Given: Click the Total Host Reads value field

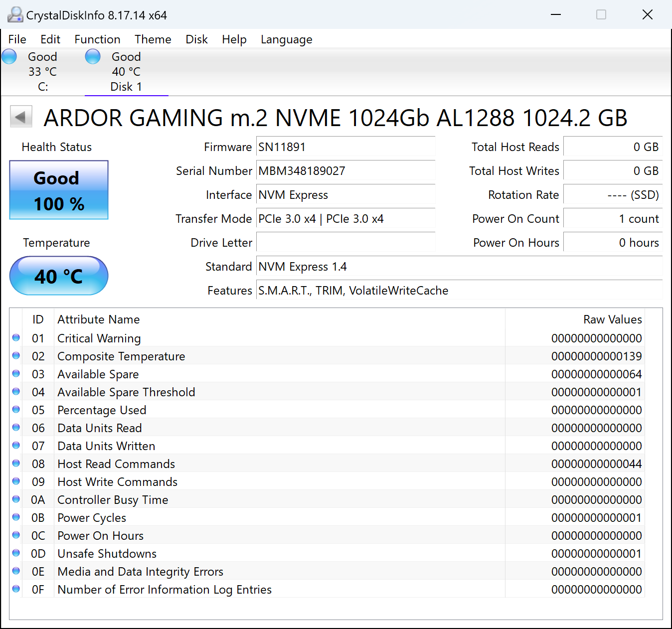Looking at the screenshot, I should [x=613, y=147].
